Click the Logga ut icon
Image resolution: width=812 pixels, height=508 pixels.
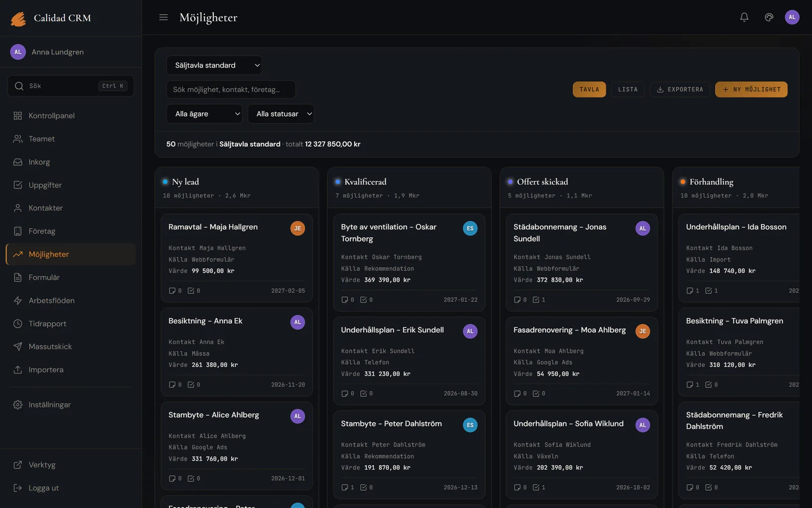(x=18, y=488)
